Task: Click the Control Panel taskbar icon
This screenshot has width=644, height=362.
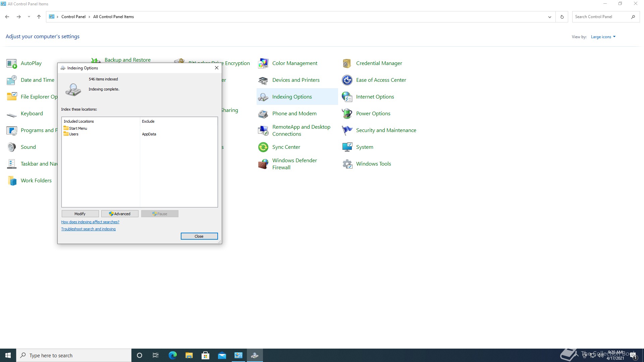Action: [x=238, y=355]
